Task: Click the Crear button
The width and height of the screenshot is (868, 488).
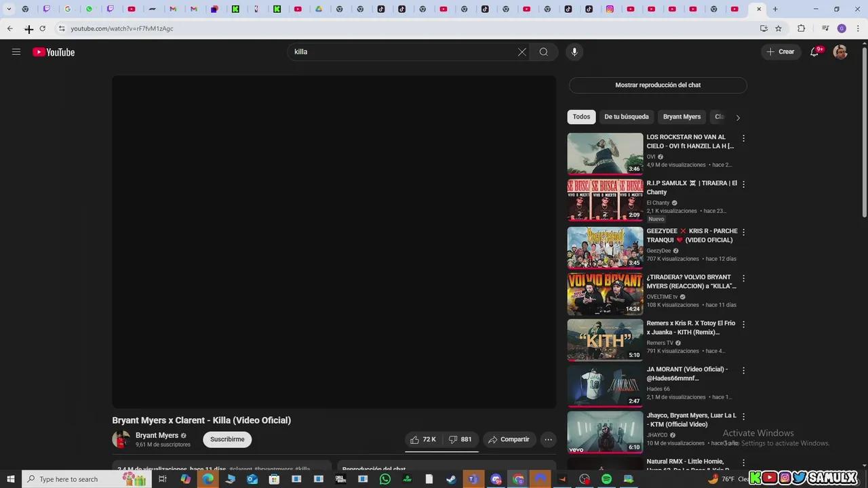Action: click(780, 52)
